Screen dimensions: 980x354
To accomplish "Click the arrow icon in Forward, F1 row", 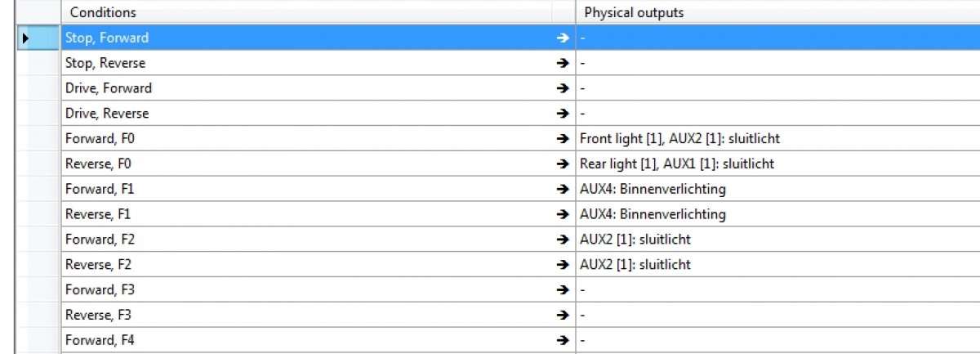I will tap(562, 190).
